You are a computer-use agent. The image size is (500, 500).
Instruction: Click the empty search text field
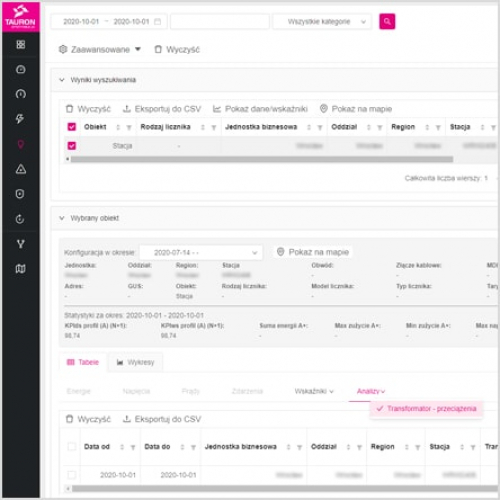coord(220,22)
